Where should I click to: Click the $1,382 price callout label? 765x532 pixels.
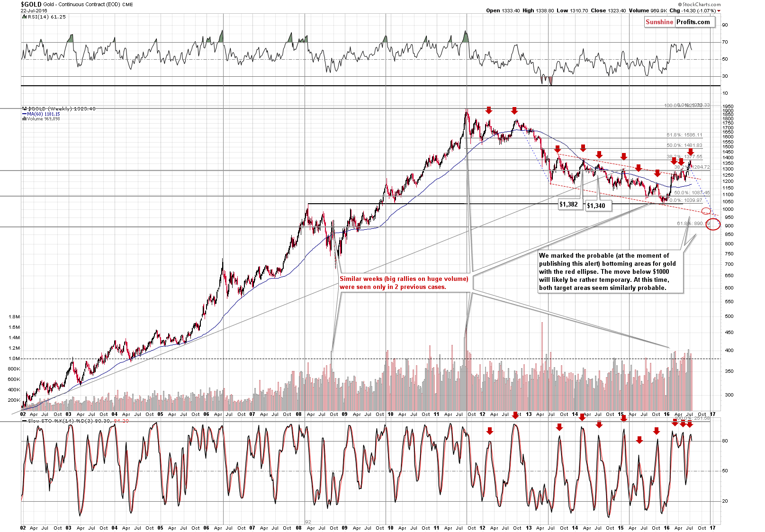pyautogui.click(x=568, y=204)
